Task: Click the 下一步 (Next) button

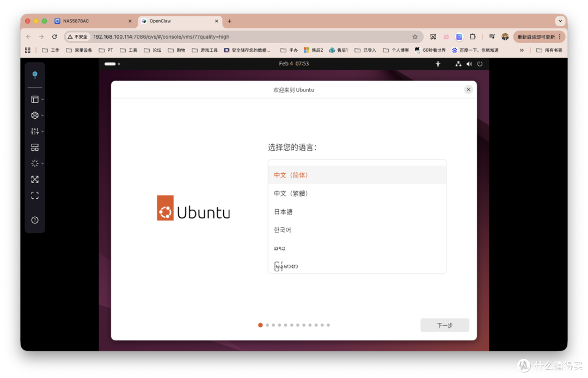Action: 445,325
